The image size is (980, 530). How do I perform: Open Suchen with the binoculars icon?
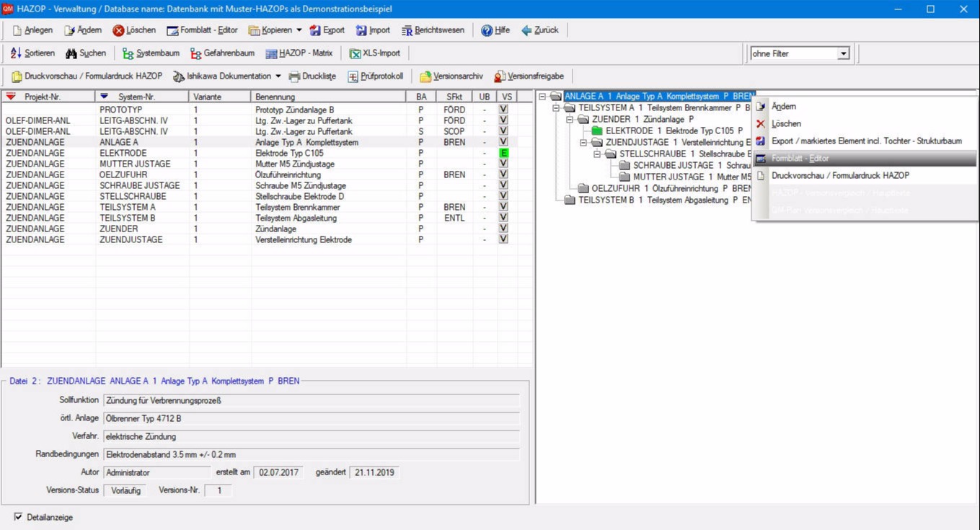coord(86,53)
